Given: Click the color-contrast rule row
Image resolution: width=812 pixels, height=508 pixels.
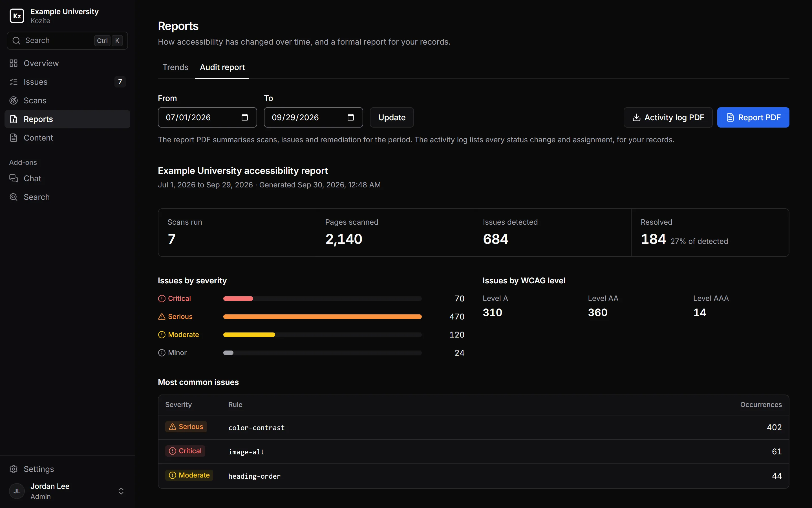Looking at the screenshot, I should coord(473,427).
